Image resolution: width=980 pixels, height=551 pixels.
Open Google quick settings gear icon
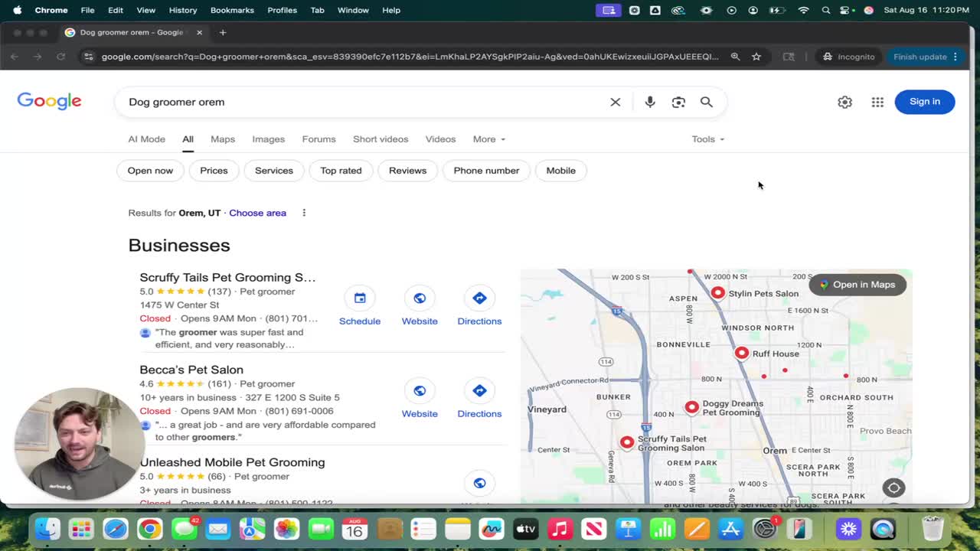844,102
